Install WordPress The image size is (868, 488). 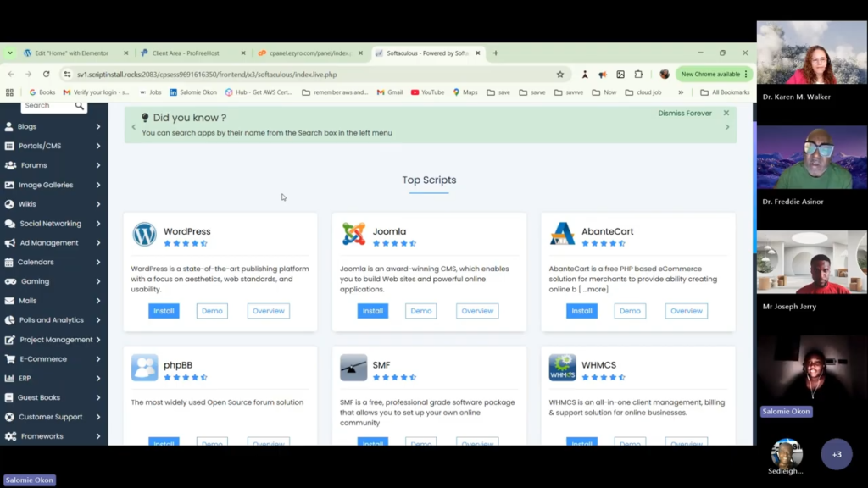164,311
